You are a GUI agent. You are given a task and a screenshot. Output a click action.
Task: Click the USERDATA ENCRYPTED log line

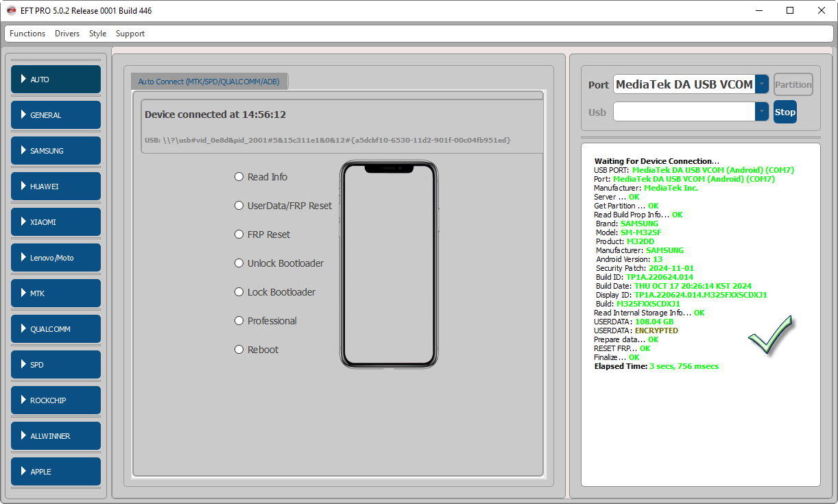tap(636, 331)
